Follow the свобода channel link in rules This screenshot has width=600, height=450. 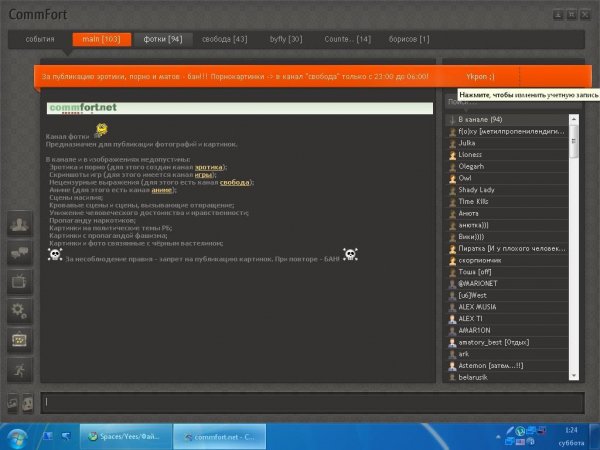[235, 183]
